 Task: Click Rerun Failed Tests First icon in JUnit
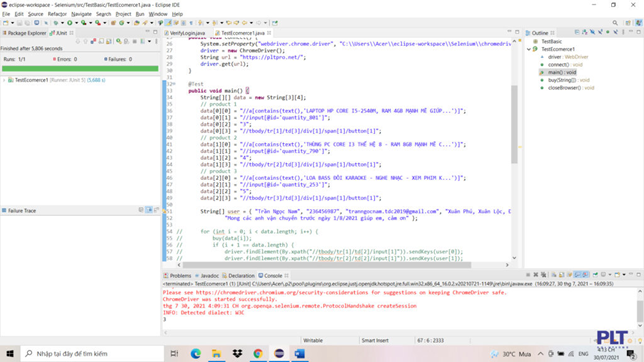126,41
